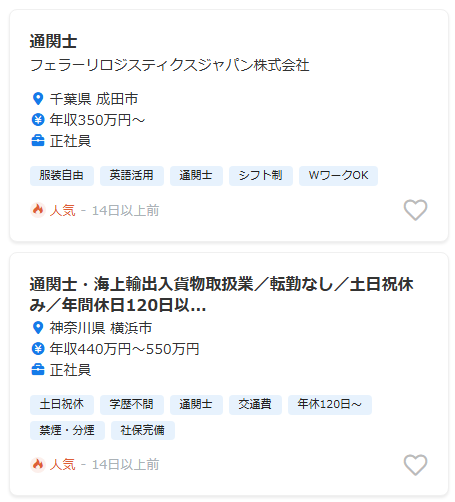The width and height of the screenshot is (455, 502).
Task: Open the 通関士 job title link
Action: pyautogui.click(x=53, y=42)
